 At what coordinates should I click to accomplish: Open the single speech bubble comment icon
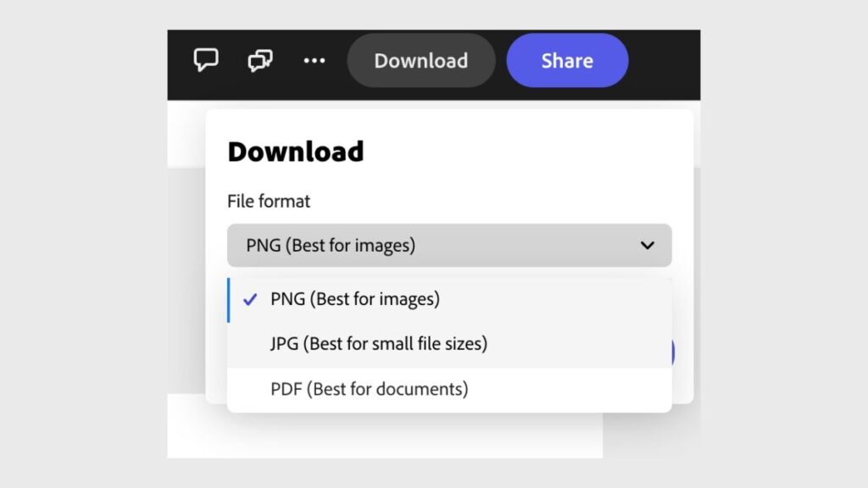206,60
